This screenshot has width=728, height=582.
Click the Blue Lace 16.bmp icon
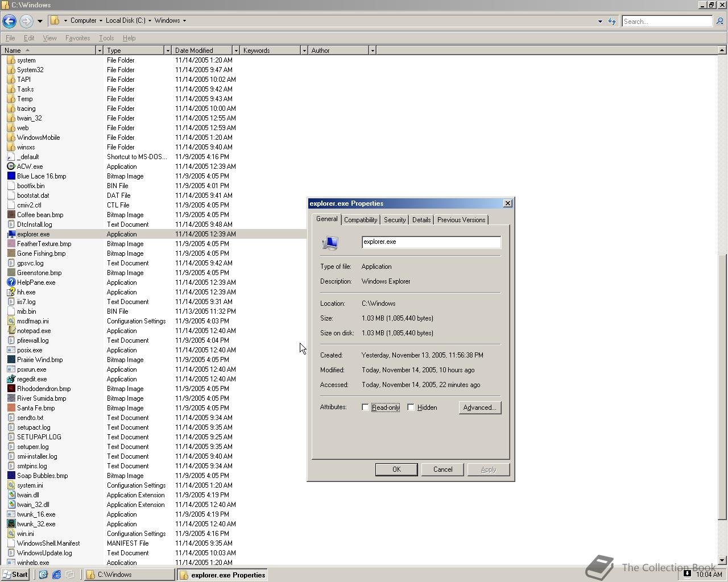(11, 176)
